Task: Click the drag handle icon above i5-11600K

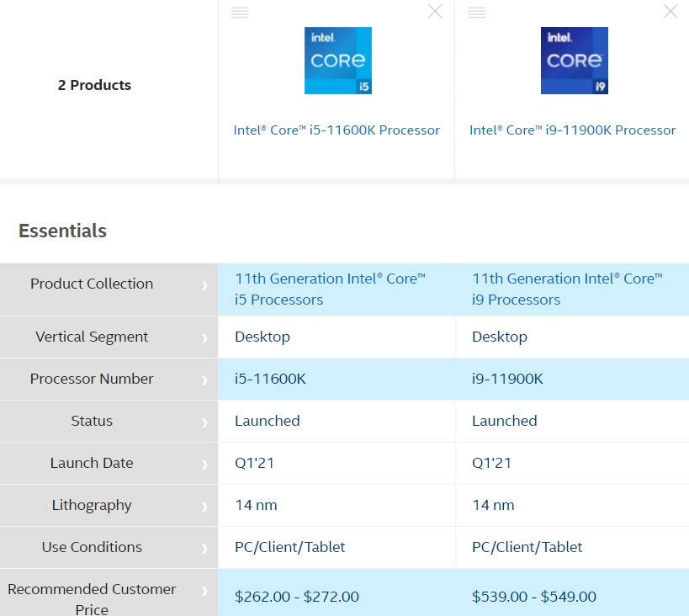Action: click(x=240, y=13)
